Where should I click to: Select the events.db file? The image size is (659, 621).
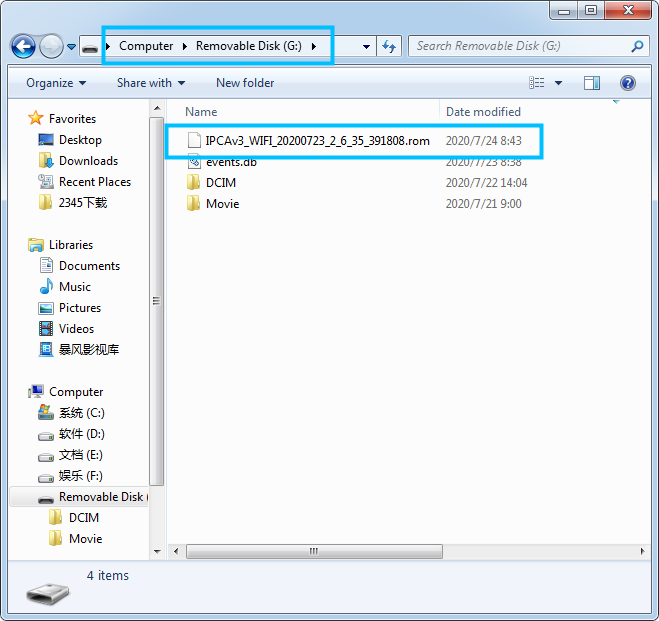coord(231,162)
